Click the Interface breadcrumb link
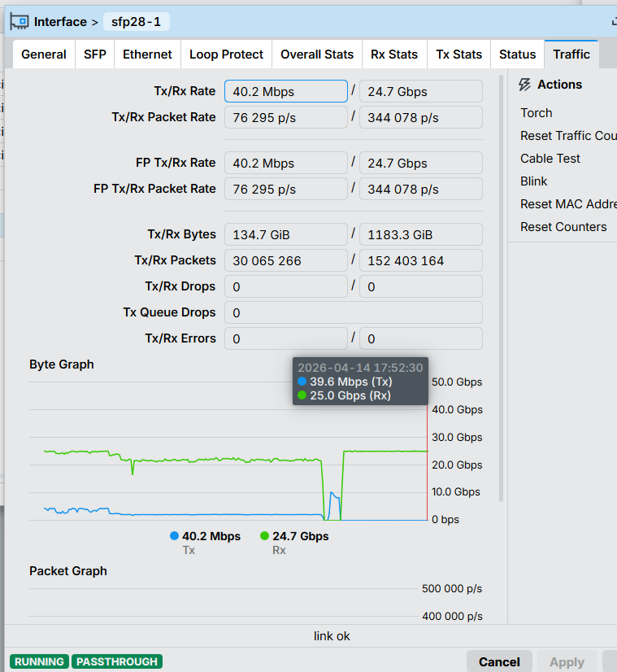Viewport: 617px width, 672px height. click(60, 22)
